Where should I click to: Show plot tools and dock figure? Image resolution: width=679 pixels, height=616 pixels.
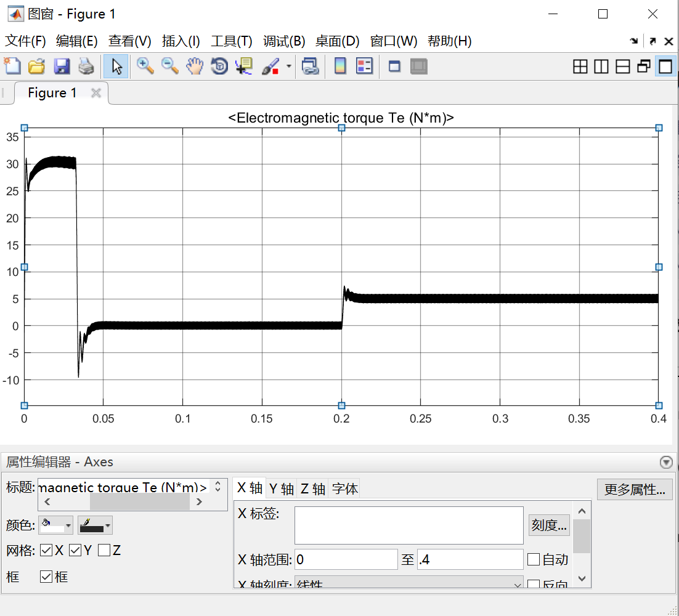pos(419,67)
